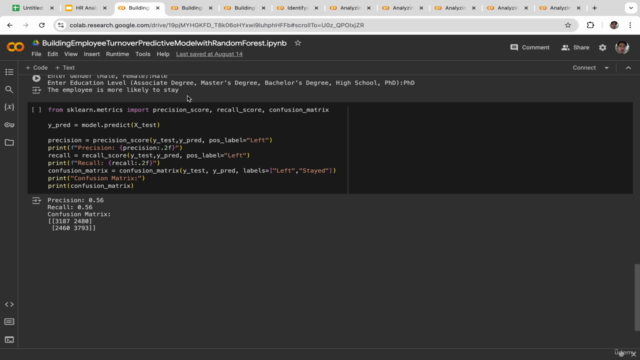Open a new browser tab
The width and height of the screenshot is (640, 360).
click(x=594, y=8)
